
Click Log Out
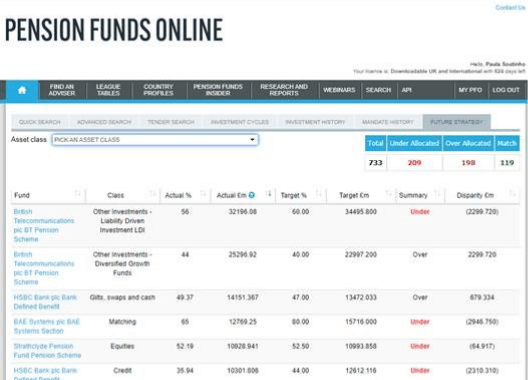pyautogui.click(x=506, y=90)
